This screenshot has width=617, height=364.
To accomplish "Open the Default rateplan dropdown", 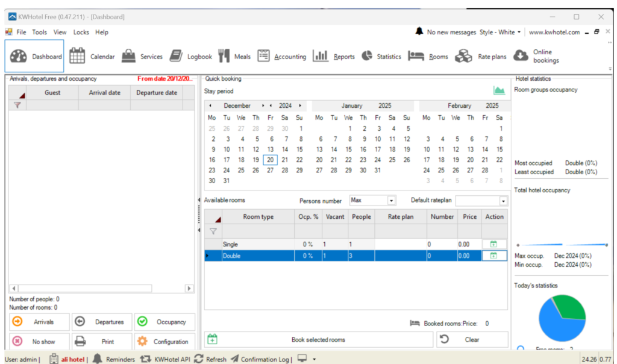I will coord(503,201).
